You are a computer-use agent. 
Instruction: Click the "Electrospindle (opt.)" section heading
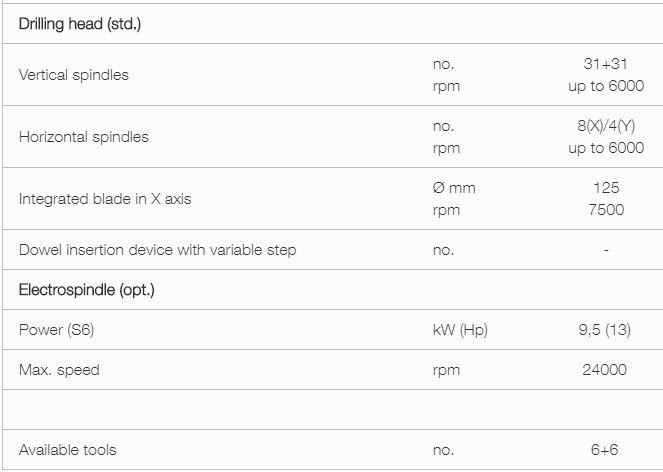[x=87, y=290]
